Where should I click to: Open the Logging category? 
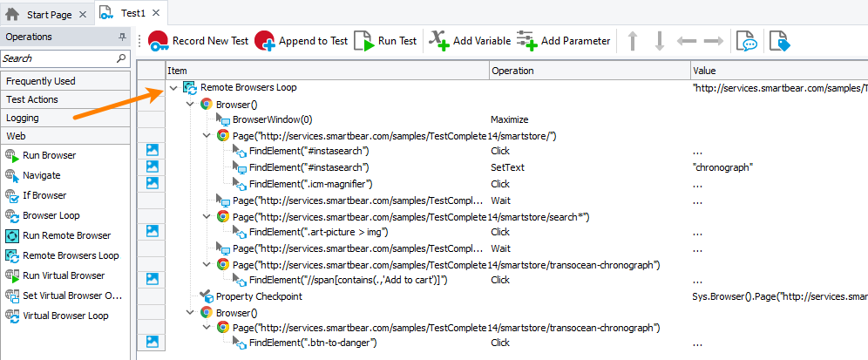[x=66, y=118]
